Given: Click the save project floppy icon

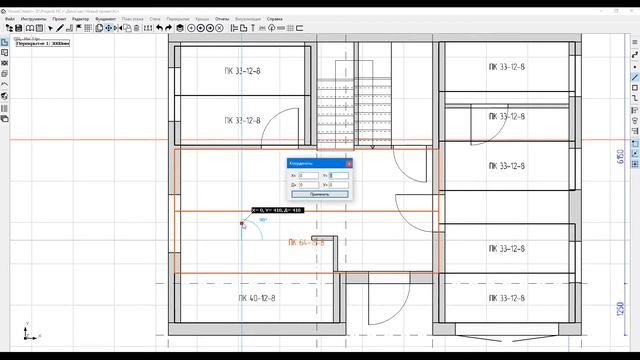Looking at the screenshot, I should [x=19, y=28].
